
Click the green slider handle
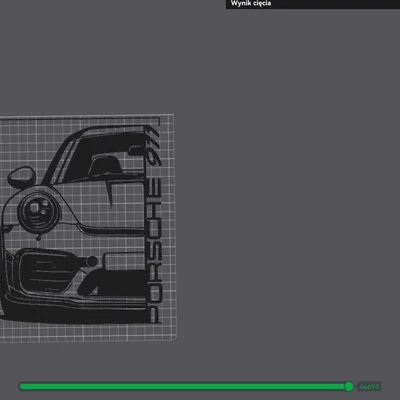[x=349, y=386]
